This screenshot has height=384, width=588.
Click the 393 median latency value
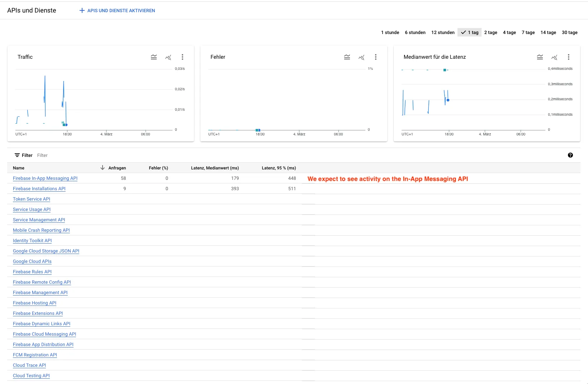tap(235, 188)
